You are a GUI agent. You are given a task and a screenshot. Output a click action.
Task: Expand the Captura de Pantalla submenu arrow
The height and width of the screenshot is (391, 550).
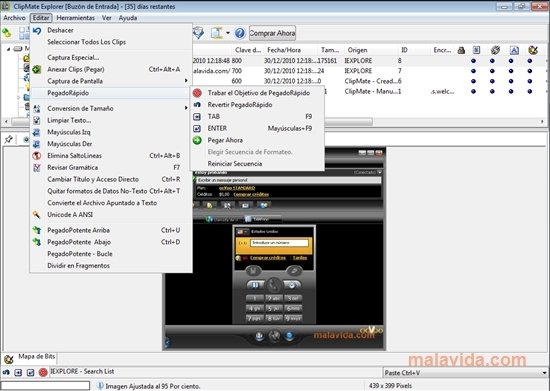tap(186, 81)
